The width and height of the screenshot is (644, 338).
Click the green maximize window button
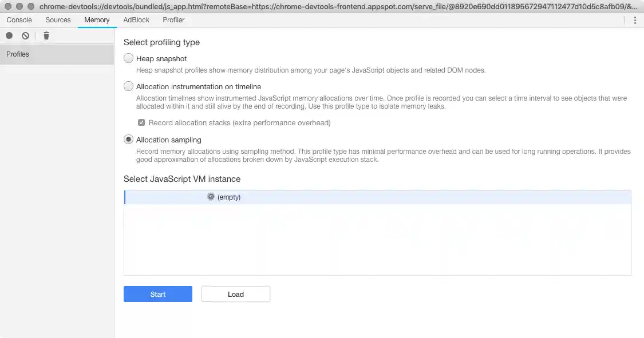coord(31,6)
